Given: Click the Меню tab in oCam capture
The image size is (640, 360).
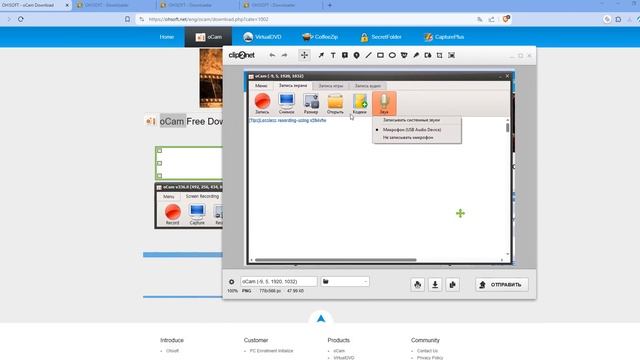Looking at the screenshot, I should (261, 86).
